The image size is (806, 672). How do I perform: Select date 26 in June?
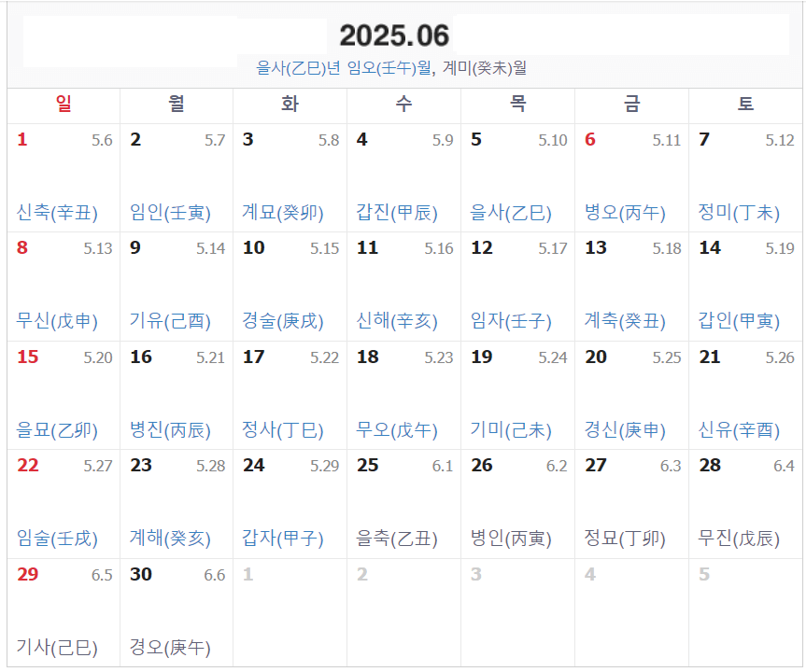tap(482, 466)
